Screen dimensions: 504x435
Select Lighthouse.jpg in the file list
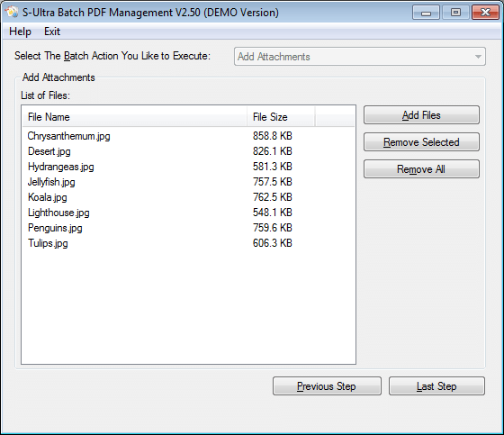58,213
